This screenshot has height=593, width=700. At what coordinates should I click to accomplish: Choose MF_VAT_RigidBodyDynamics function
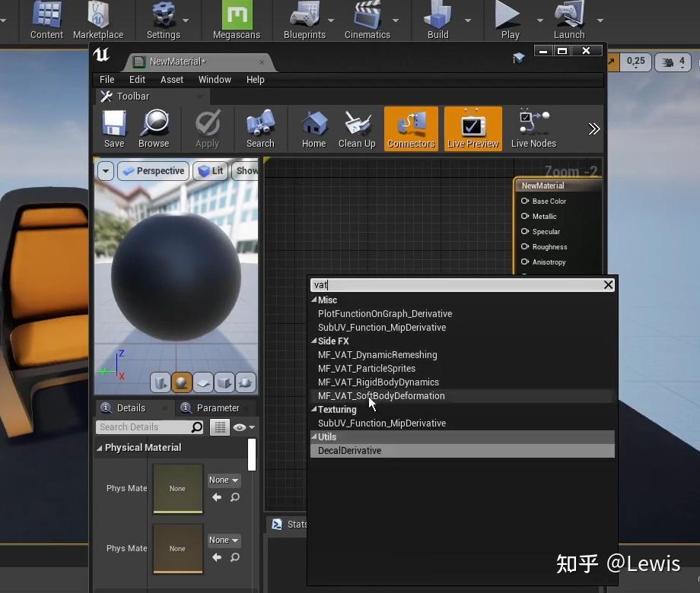378,382
